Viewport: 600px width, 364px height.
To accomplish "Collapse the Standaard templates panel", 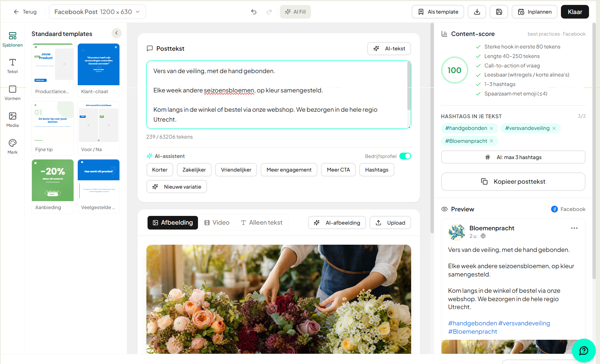I will point(116,33).
